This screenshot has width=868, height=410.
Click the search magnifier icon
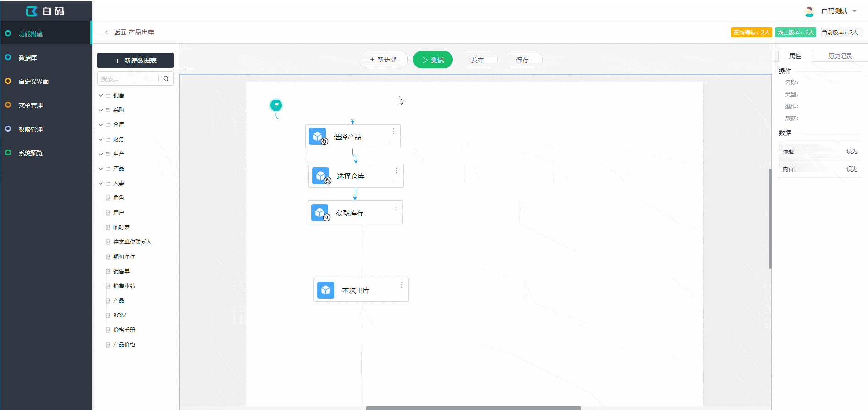(166, 78)
